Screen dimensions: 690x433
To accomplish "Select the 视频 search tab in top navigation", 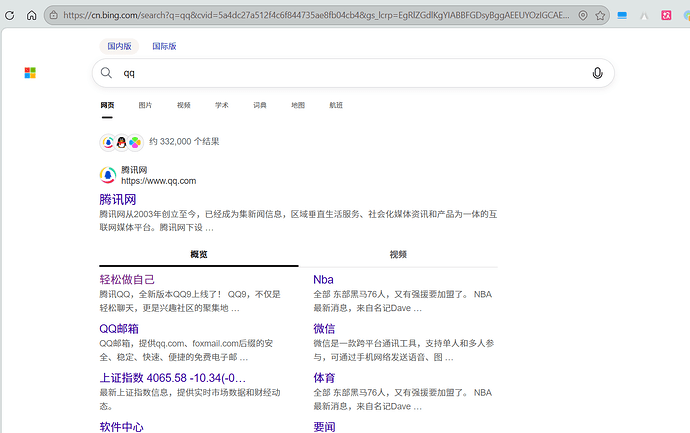I will tap(184, 105).
